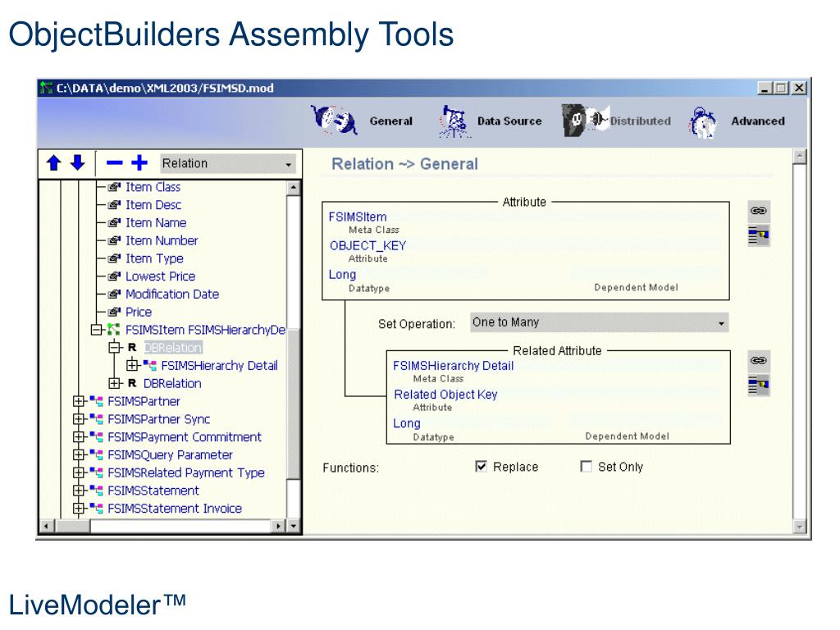Click the Price attribute icon

[114, 312]
